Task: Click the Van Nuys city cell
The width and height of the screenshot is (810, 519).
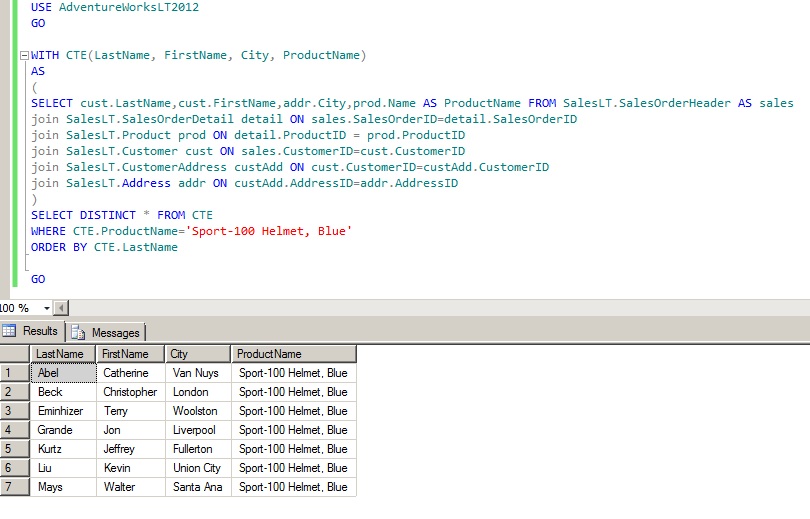Action: (x=198, y=373)
